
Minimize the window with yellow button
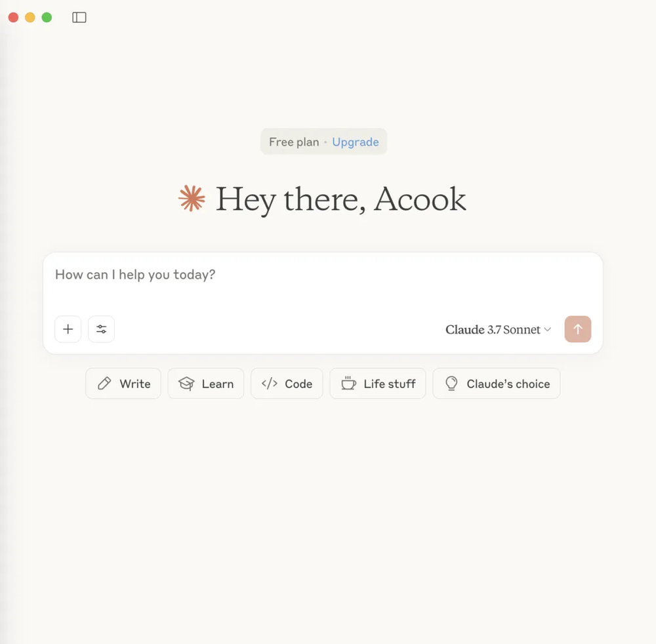point(30,17)
